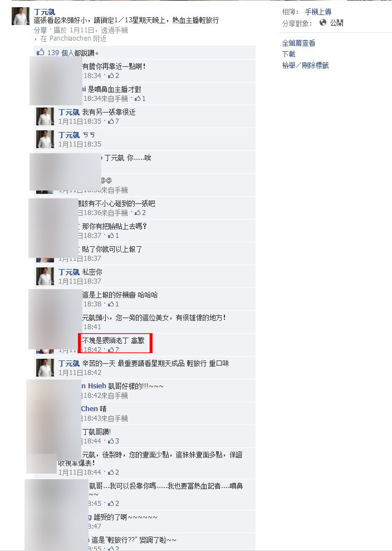Click like thumb on 丁凱哥讚 comment
Image resolution: width=392 pixels, height=551 pixels.
[x=111, y=441]
